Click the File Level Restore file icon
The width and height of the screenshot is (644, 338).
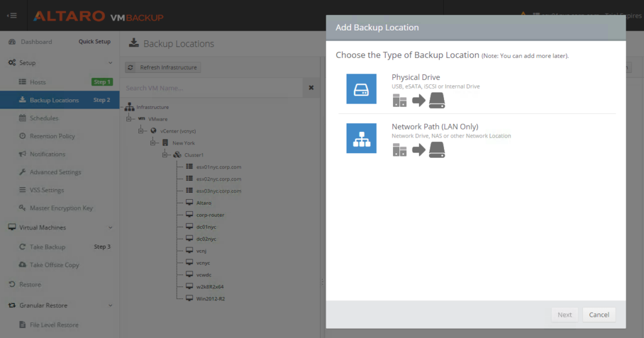coord(22,325)
